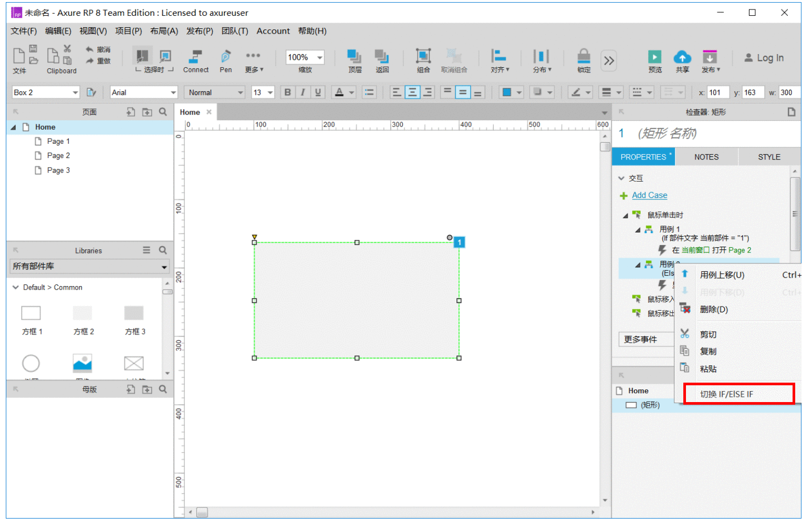This screenshot has height=527, width=812.
Task: Open the Libraries panel hamburger menu
Action: point(147,250)
